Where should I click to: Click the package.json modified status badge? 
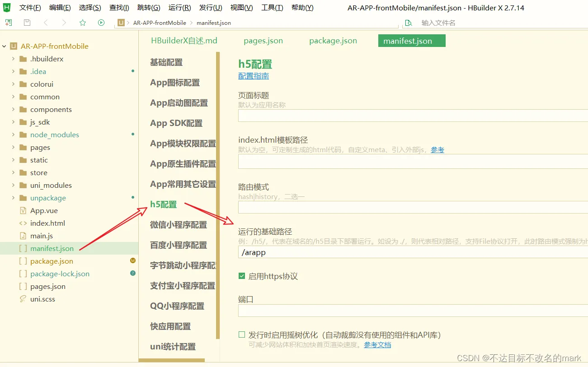click(x=133, y=260)
